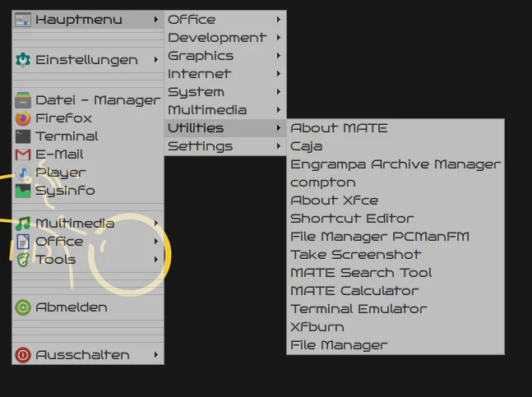The image size is (532, 397).
Task: Open Datei - Manager
Action: 88,100
